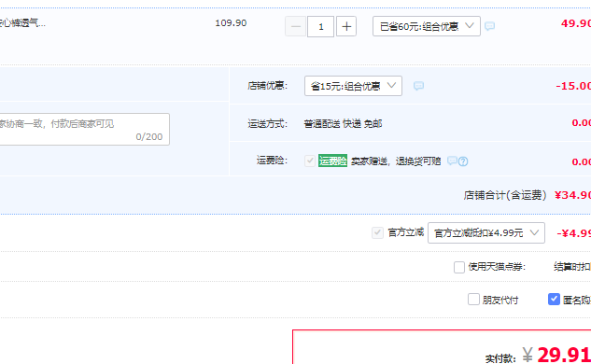This screenshot has height=364, width=591.
Task: Click the 运送方式 label
Action: click(x=267, y=123)
